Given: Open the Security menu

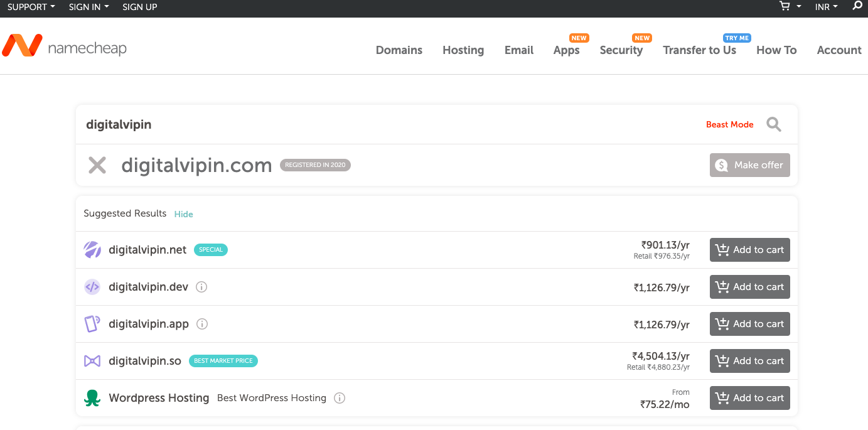Looking at the screenshot, I should point(621,50).
